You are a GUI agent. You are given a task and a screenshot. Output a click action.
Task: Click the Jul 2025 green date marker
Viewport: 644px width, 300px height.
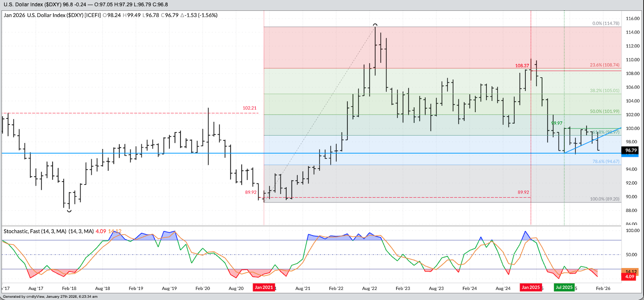pos(564,287)
